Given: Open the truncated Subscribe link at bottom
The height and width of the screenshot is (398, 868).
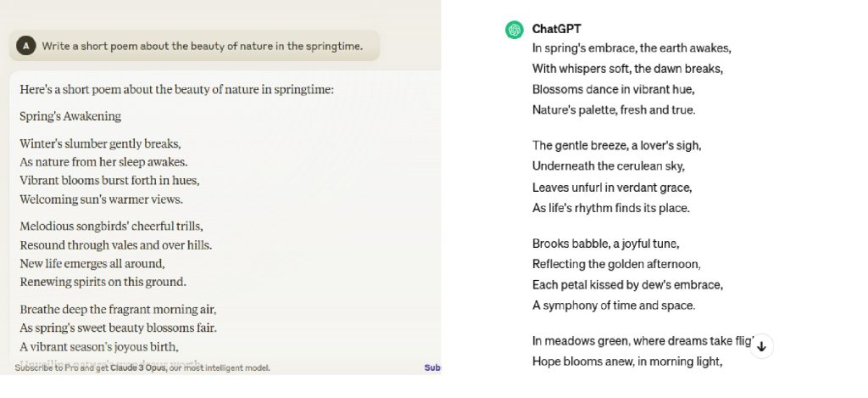Looking at the screenshot, I should (432, 367).
